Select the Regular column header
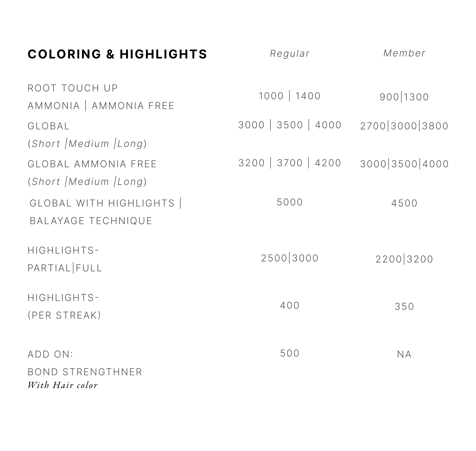The width and height of the screenshot is (476, 451). coord(290,54)
